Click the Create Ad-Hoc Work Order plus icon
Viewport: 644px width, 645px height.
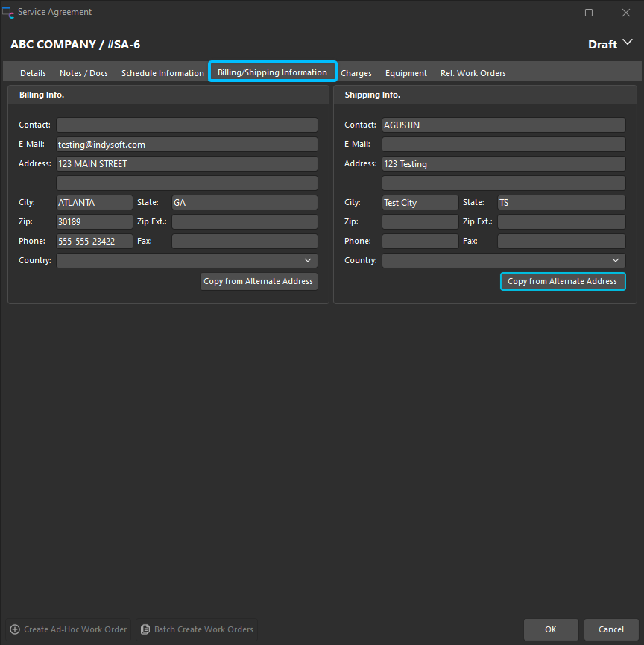15,629
